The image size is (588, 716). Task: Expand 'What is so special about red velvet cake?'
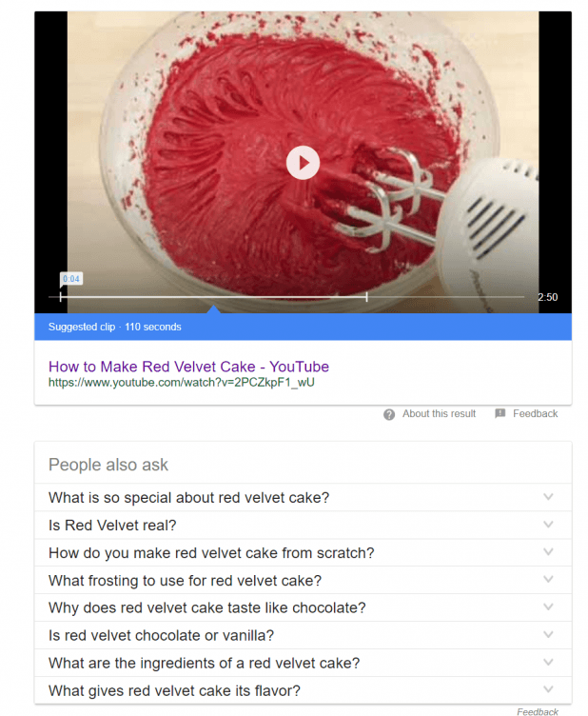(303, 497)
